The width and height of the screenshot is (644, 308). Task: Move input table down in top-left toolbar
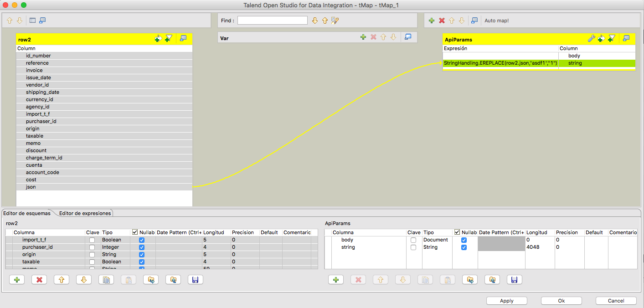19,21
